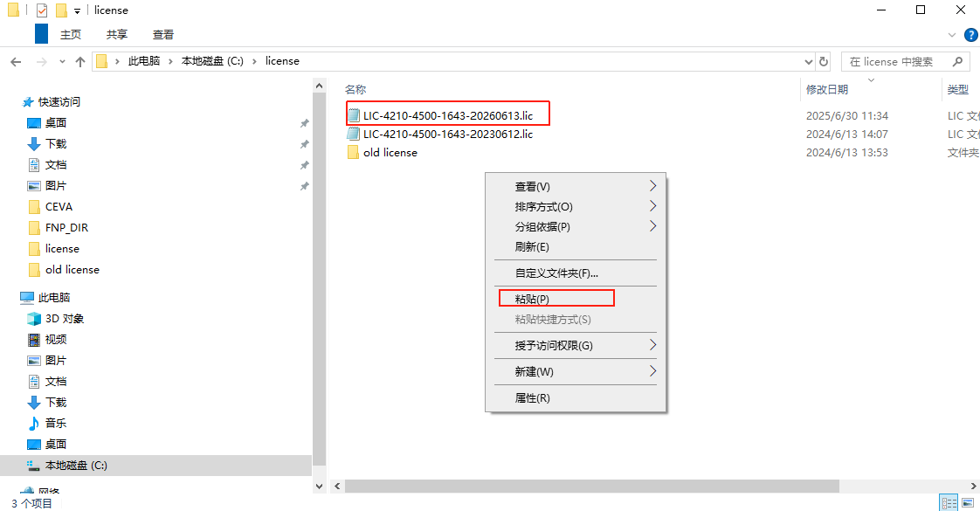The image size is (980, 511).
Task: Click the horizontal scrollbar left arrow
Action: (337, 486)
